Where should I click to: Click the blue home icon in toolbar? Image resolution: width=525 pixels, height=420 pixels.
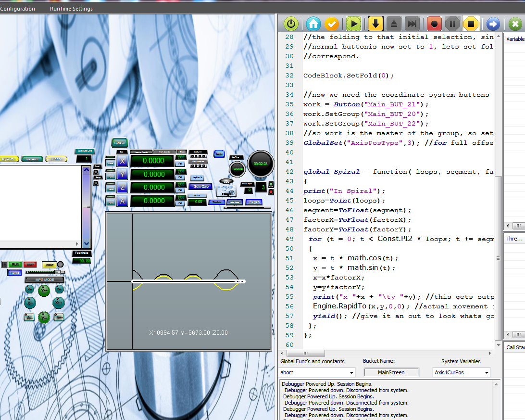313,24
